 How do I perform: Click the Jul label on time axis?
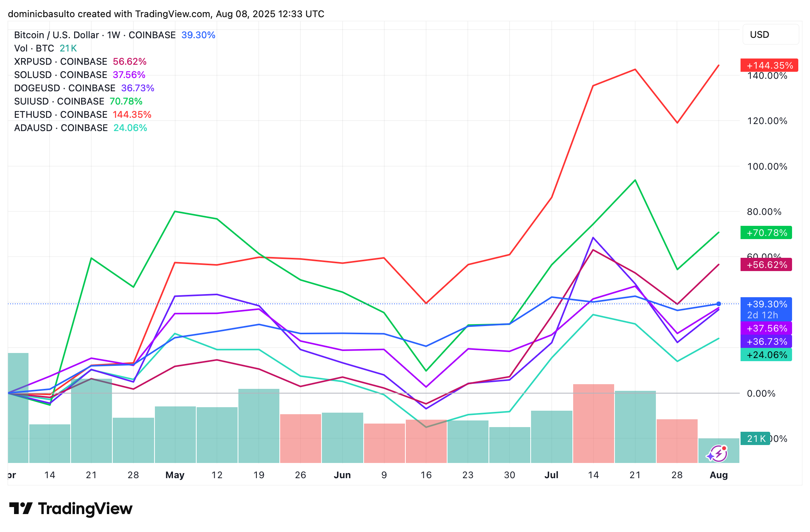551,475
